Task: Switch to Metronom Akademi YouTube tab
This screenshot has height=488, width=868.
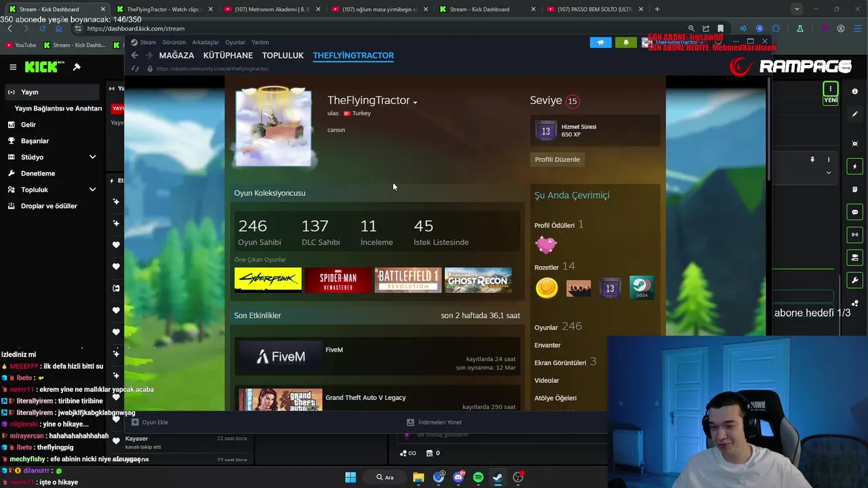Action: (272, 9)
